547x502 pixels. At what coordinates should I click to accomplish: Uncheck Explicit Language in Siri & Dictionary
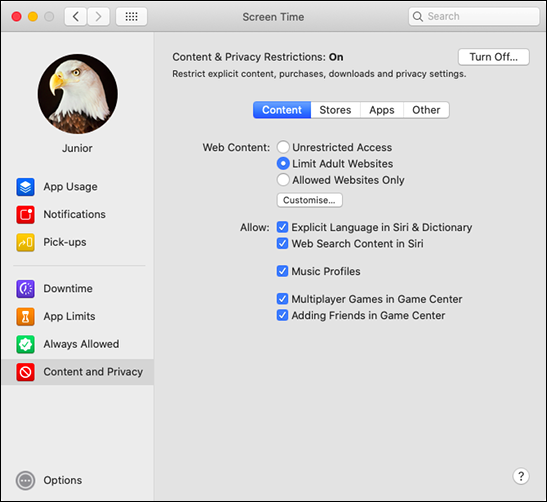[282, 227]
